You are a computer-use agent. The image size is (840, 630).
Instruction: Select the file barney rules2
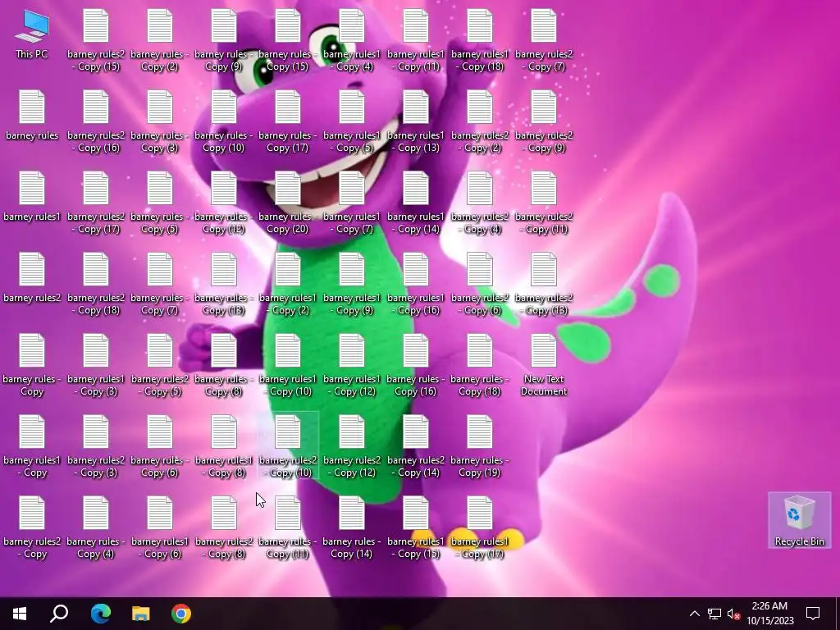pyautogui.click(x=32, y=278)
